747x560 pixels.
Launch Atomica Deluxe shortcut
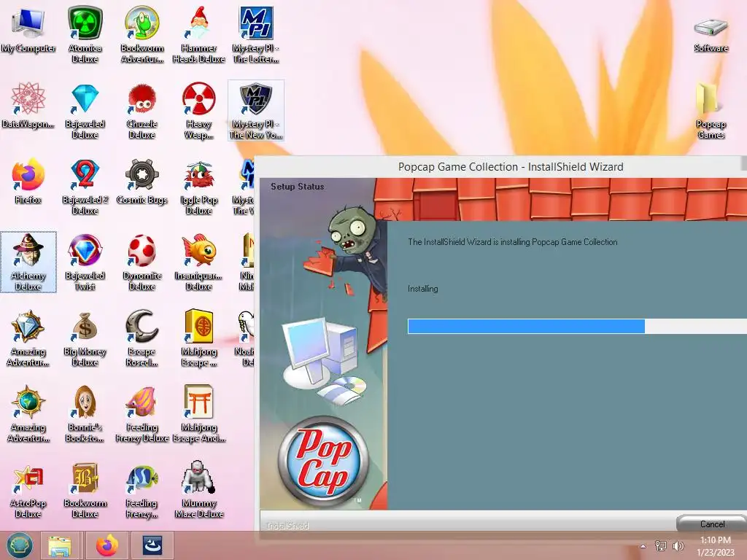coord(85,34)
